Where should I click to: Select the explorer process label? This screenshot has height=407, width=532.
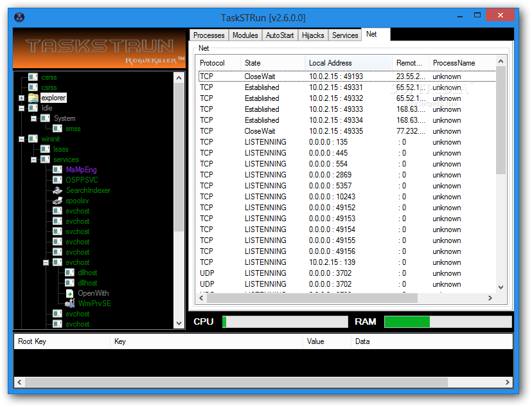53,98
